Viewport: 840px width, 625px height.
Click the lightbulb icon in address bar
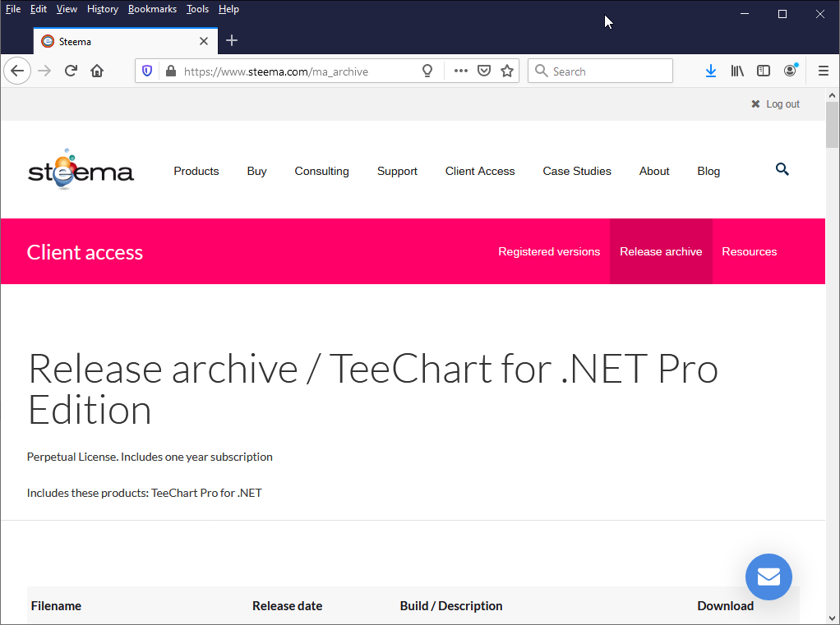pos(427,71)
